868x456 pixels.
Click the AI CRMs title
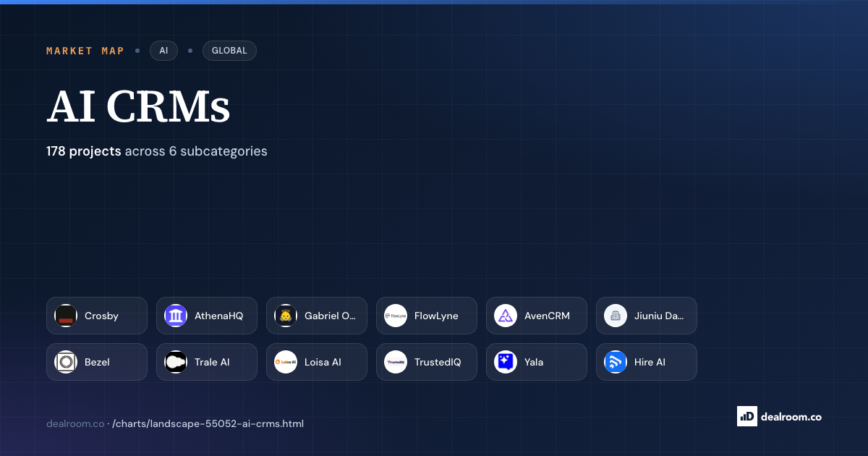[138, 107]
